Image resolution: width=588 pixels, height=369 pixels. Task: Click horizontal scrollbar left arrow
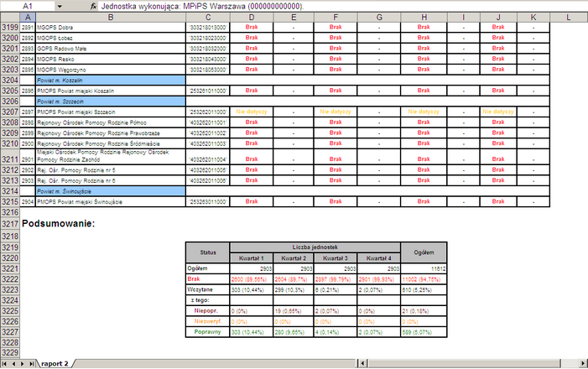pyautogui.click(x=362, y=363)
